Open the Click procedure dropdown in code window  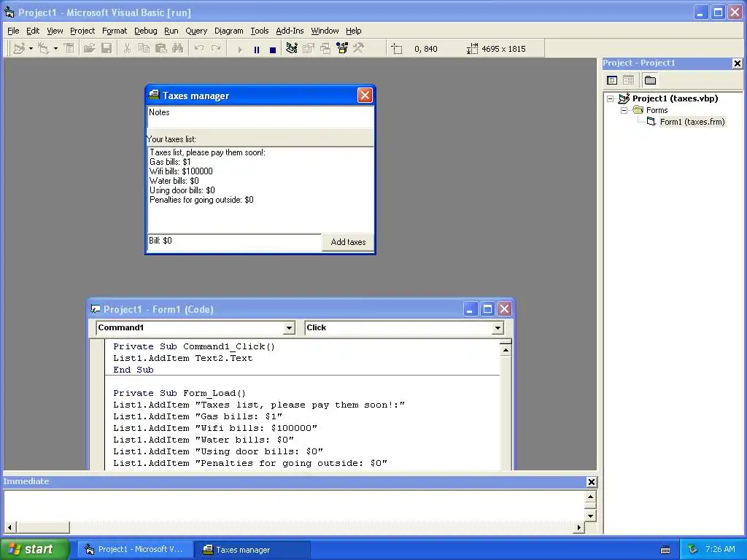pyautogui.click(x=498, y=327)
